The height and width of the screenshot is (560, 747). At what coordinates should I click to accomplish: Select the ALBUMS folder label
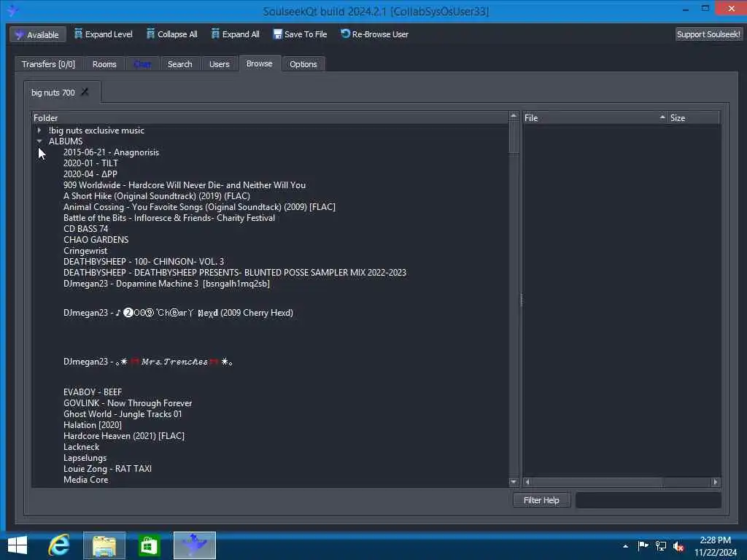(x=66, y=141)
